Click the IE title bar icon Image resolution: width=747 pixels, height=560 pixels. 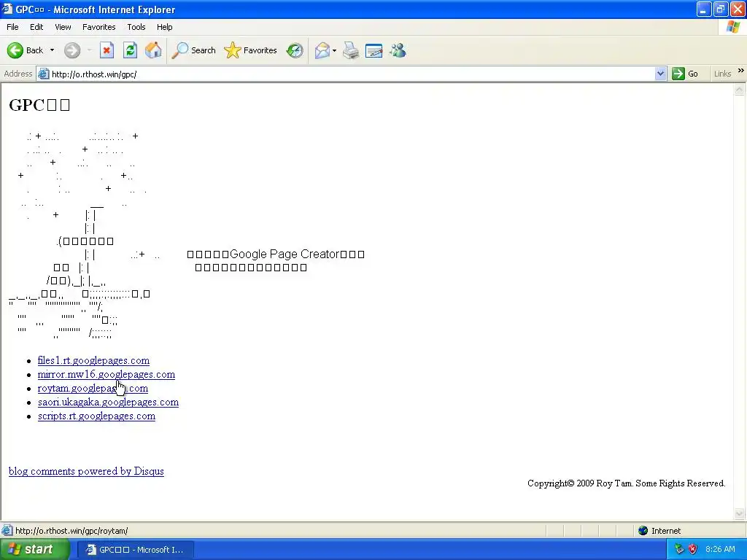pyautogui.click(x=7, y=9)
